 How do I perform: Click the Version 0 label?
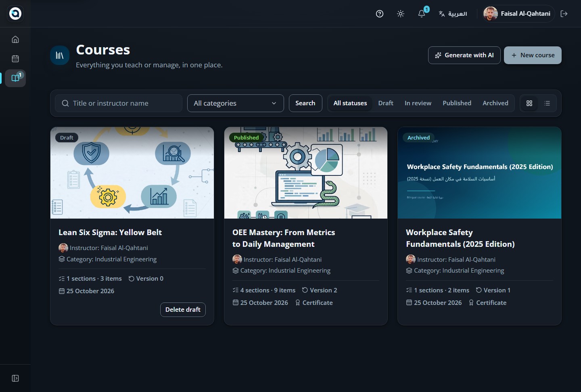[x=146, y=279]
